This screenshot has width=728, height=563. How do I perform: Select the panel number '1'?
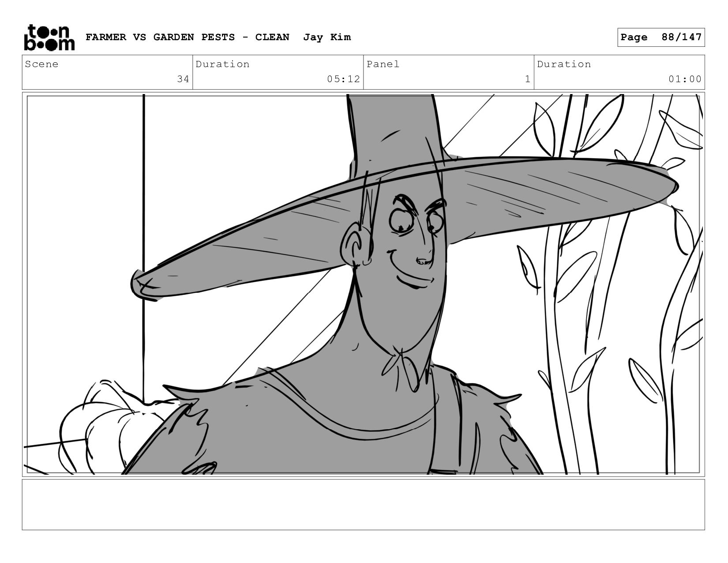pyautogui.click(x=527, y=79)
